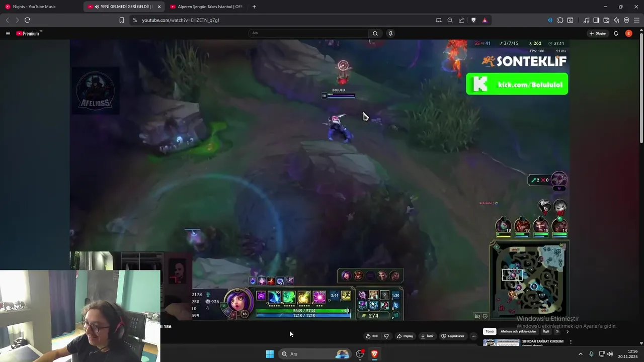Open site settings icon beside URL

[134, 20]
